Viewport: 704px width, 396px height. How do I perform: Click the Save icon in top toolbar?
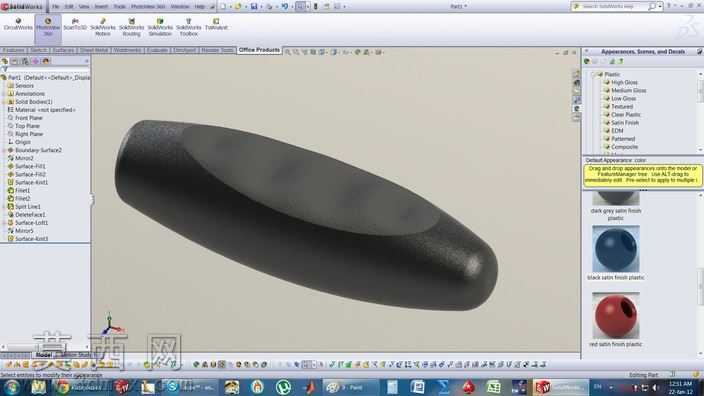pos(254,6)
